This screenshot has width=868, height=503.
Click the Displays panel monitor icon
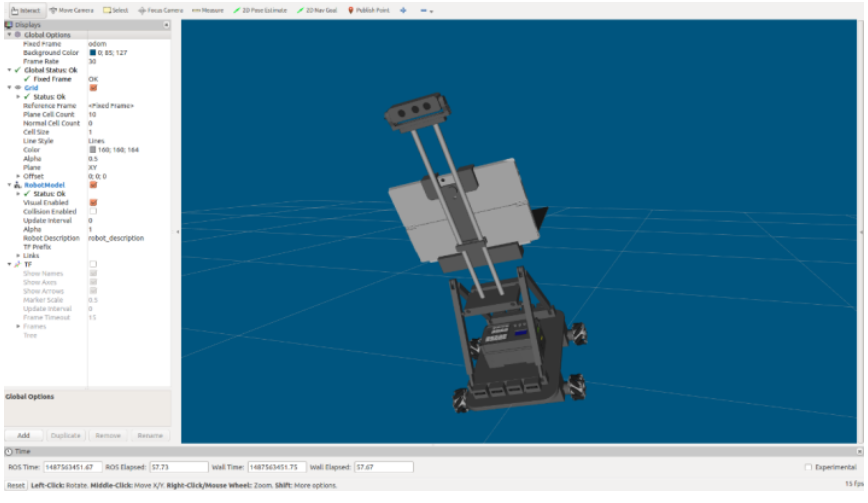click(x=9, y=25)
